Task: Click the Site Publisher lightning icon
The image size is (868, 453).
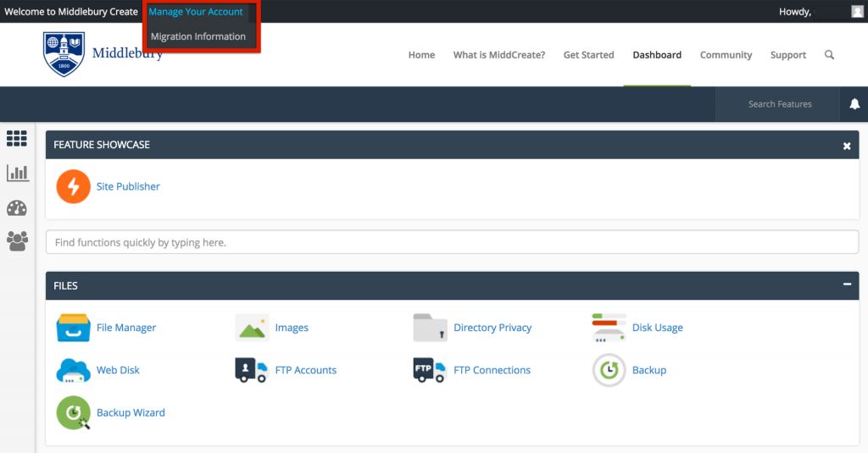Action: tap(73, 186)
